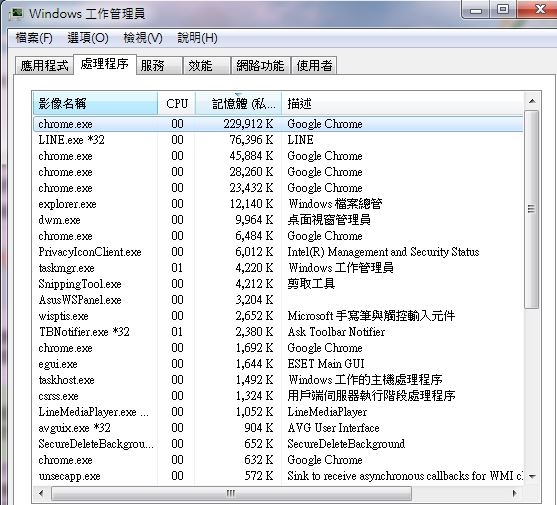Open the 效能 tab
This screenshot has width=557, height=505.
(206, 65)
